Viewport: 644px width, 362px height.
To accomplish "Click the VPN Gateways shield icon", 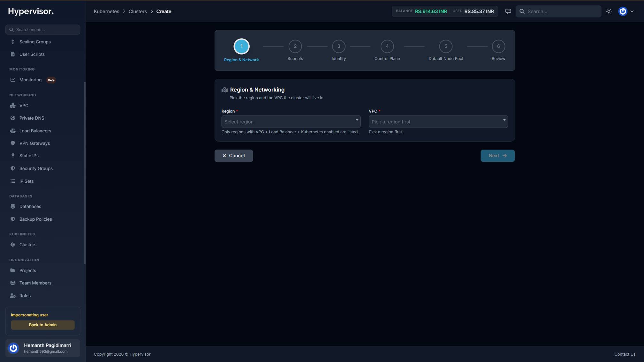I will click(x=13, y=143).
